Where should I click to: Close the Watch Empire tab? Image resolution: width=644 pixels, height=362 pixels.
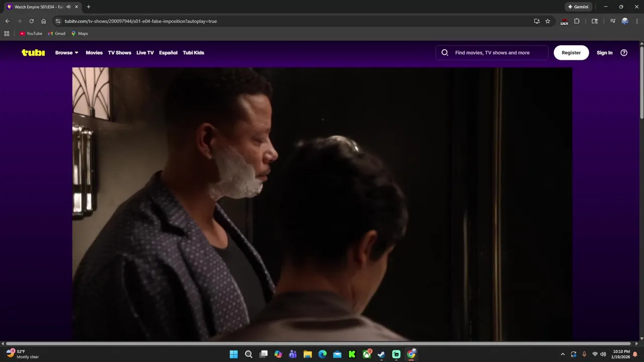tap(76, 7)
